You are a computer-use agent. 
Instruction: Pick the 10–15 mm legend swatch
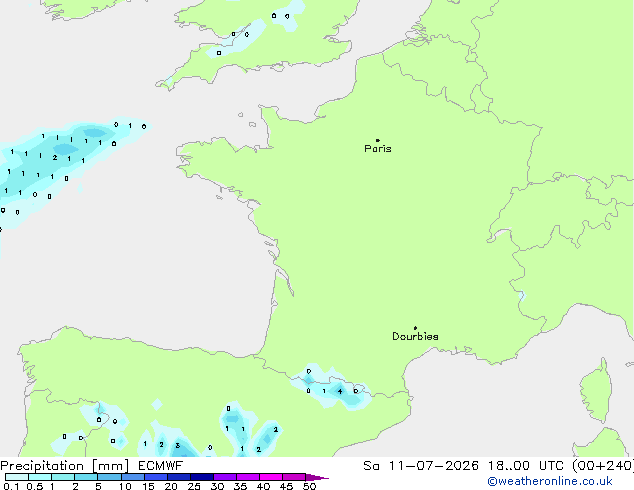click(132, 477)
